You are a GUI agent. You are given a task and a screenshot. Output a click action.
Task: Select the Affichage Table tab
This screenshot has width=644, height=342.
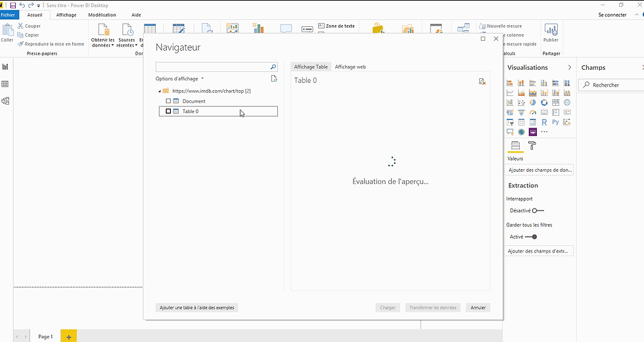tap(311, 66)
